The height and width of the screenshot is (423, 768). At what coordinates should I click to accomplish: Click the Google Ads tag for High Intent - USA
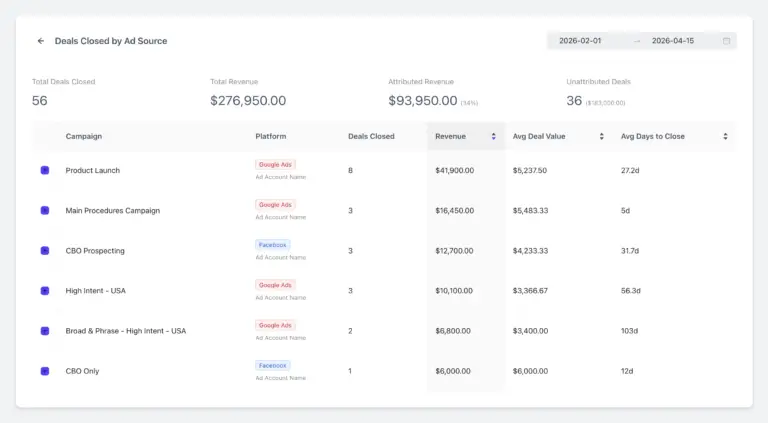point(275,285)
